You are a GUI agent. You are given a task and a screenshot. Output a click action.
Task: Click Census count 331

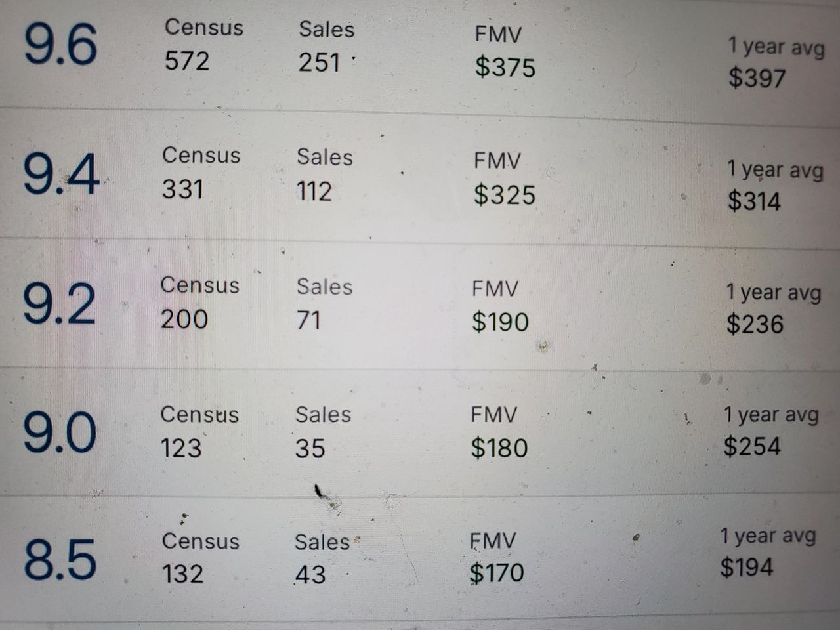click(x=183, y=189)
